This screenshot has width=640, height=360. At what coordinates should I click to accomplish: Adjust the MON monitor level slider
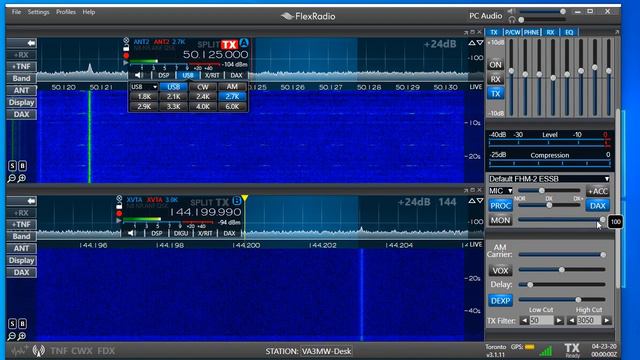(x=561, y=220)
